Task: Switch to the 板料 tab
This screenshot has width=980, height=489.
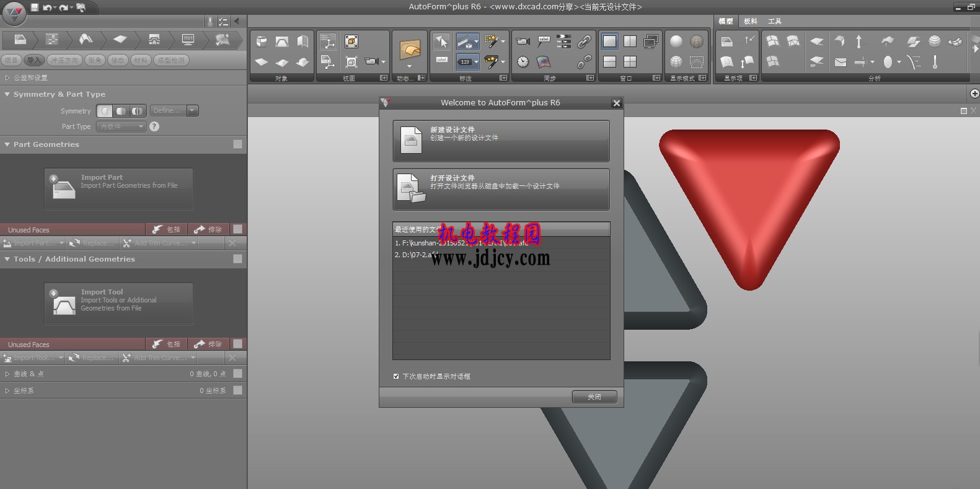Action: point(751,21)
